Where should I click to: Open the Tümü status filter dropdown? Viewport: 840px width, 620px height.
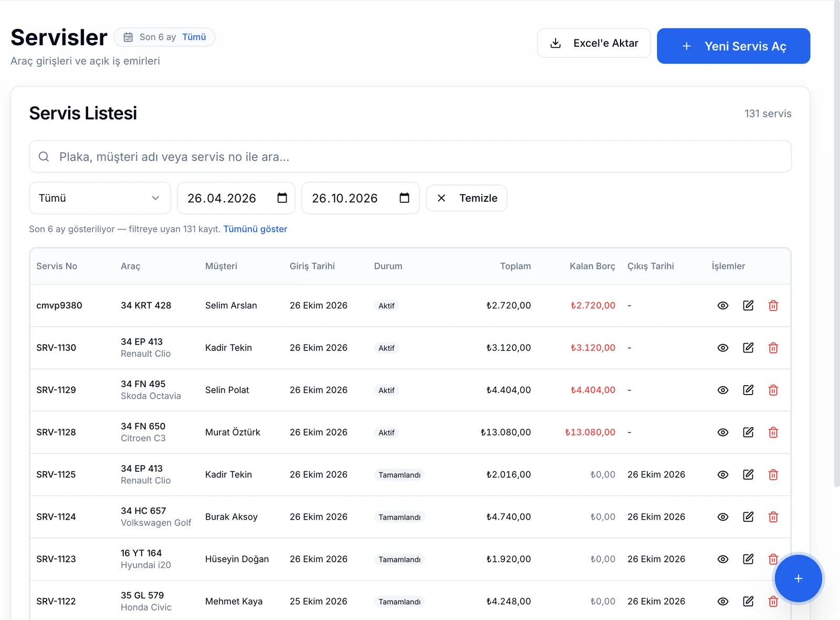(100, 198)
